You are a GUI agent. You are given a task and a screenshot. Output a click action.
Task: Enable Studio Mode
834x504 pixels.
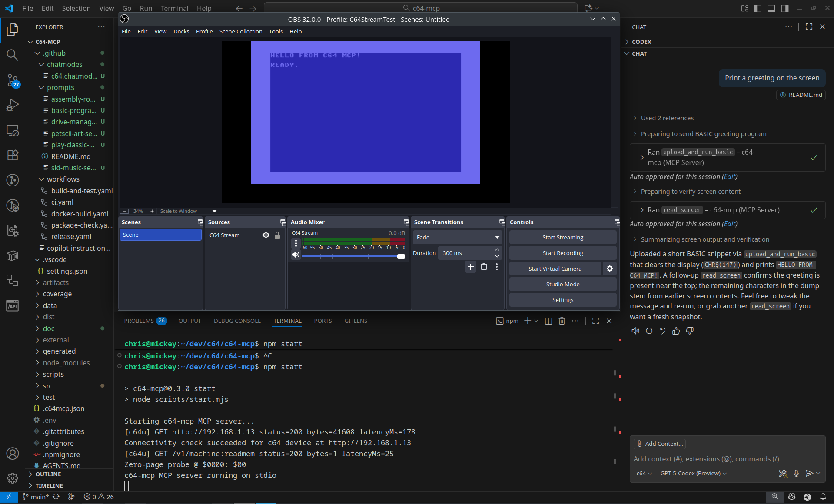(x=562, y=284)
